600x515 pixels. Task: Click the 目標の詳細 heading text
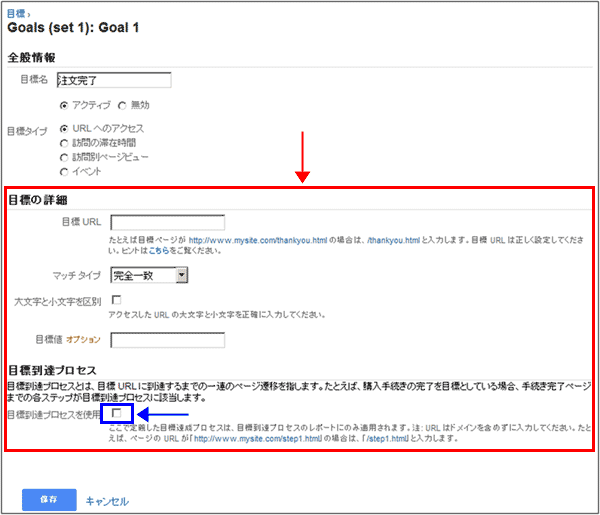38,200
